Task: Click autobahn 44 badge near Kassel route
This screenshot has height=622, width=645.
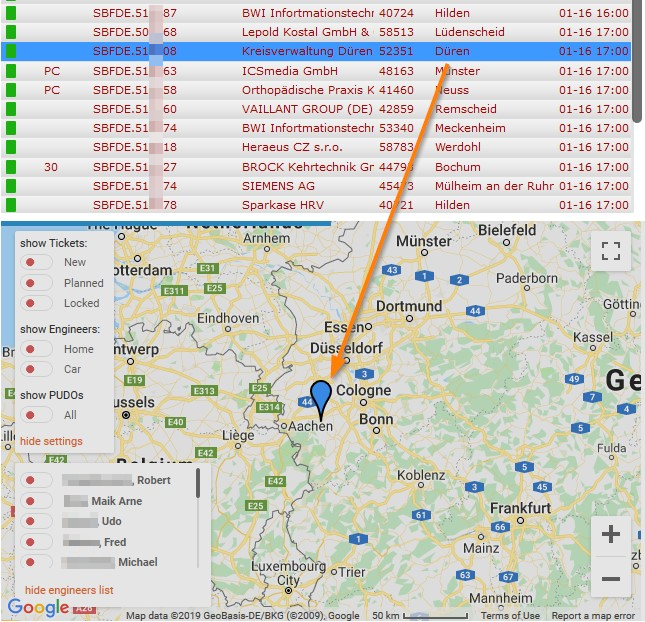Action: [475, 311]
